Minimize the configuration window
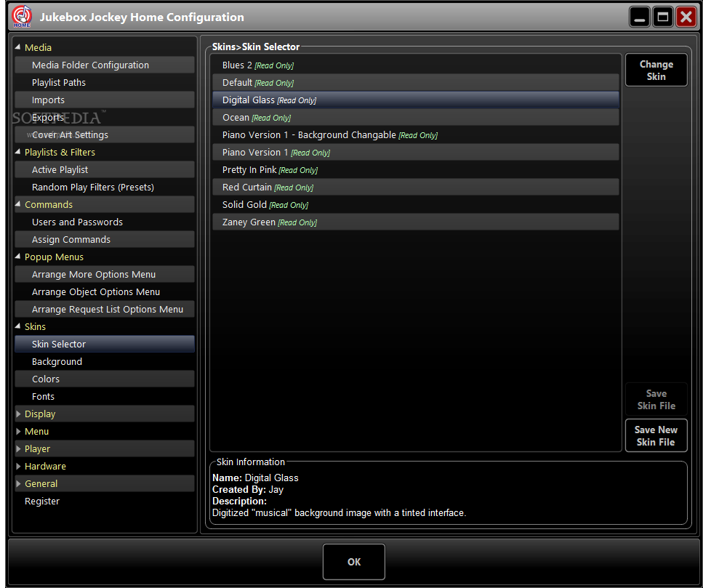 [x=639, y=17]
